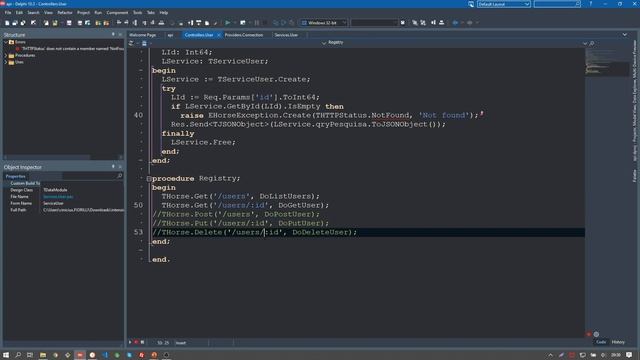Open the Run menu
Viewport: 640px width, 360px height.
pyautogui.click(x=98, y=13)
